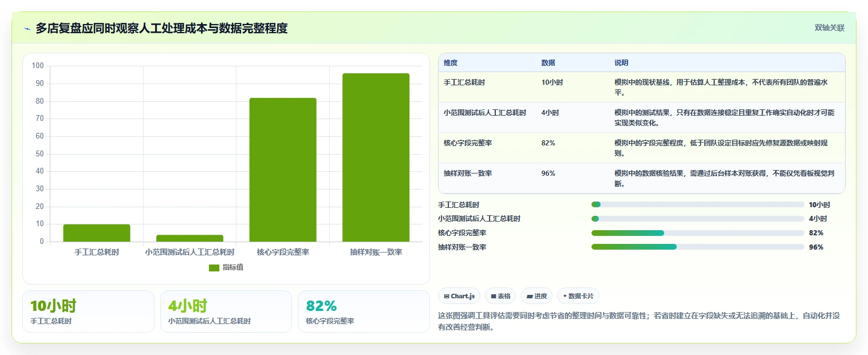Click the 模拟中的现状基线 description text

[x=721, y=87]
